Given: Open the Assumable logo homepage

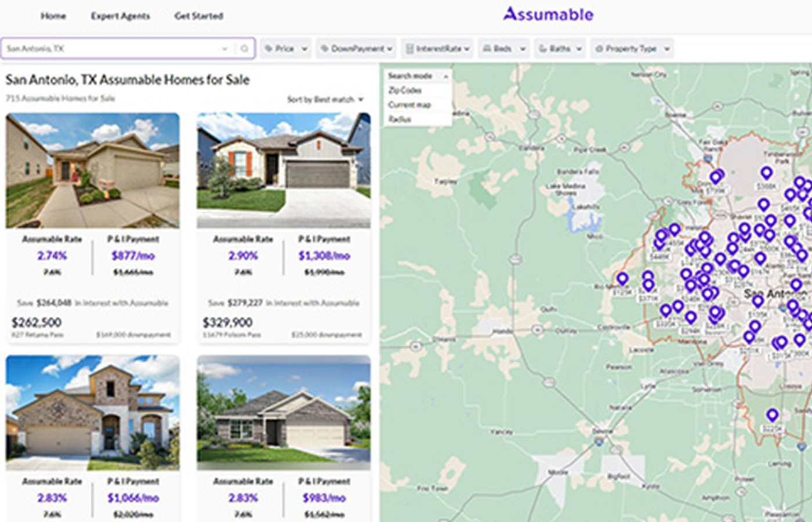Looking at the screenshot, I should (x=548, y=14).
